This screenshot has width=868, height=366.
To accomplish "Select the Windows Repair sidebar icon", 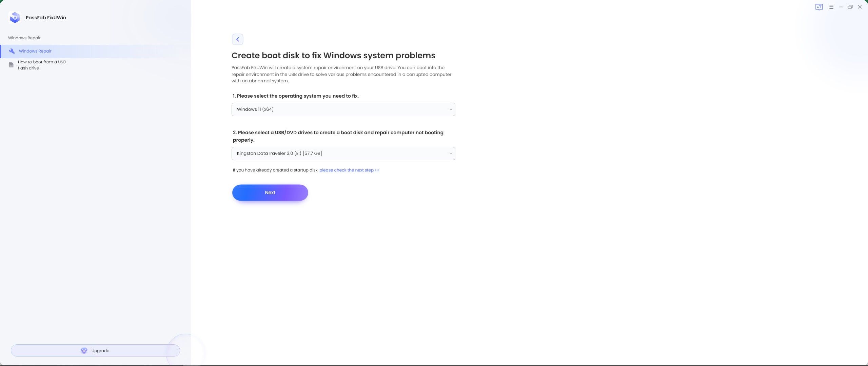I will coord(12,52).
